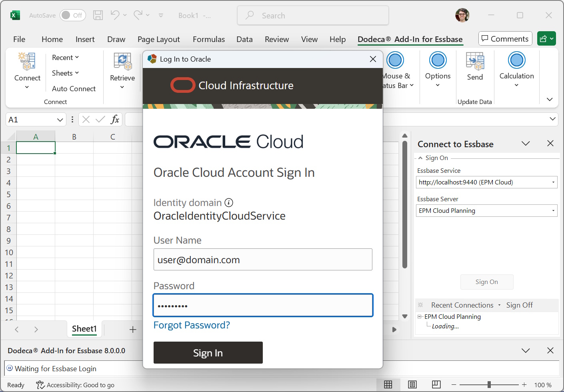Click the Options circular icon
The height and width of the screenshot is (392, 564).
[x=438, y=60]
